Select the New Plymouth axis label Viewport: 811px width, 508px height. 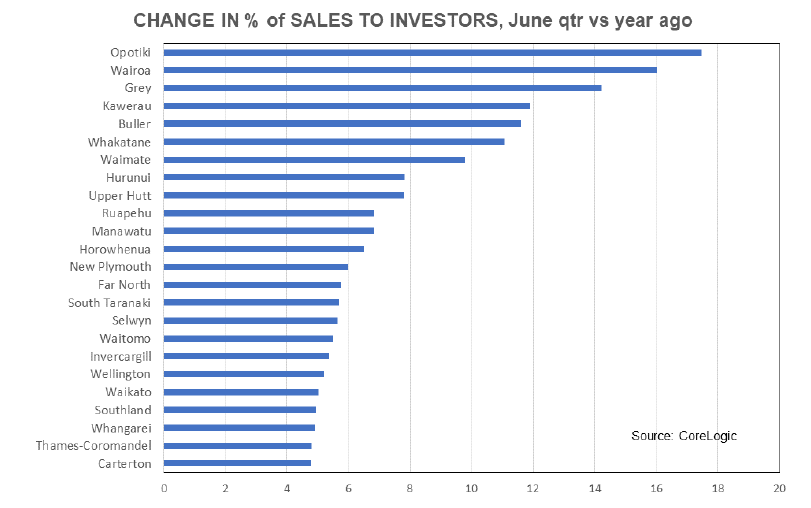click(110, 267)
